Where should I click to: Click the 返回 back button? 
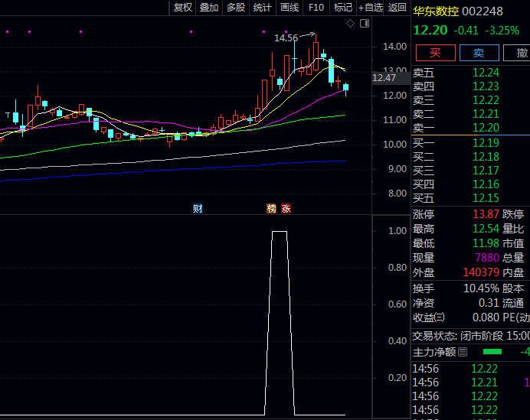pyautogui.click(x=397, y=8)
